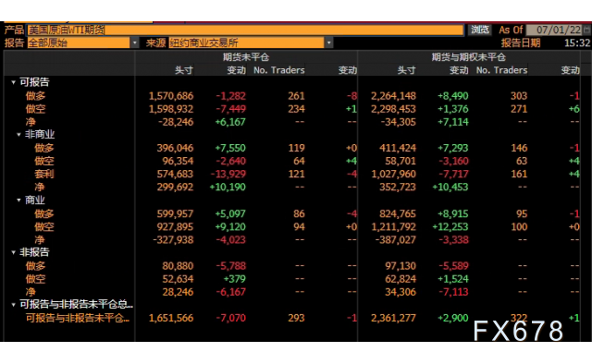Click the value 411,424

point(398,148)
